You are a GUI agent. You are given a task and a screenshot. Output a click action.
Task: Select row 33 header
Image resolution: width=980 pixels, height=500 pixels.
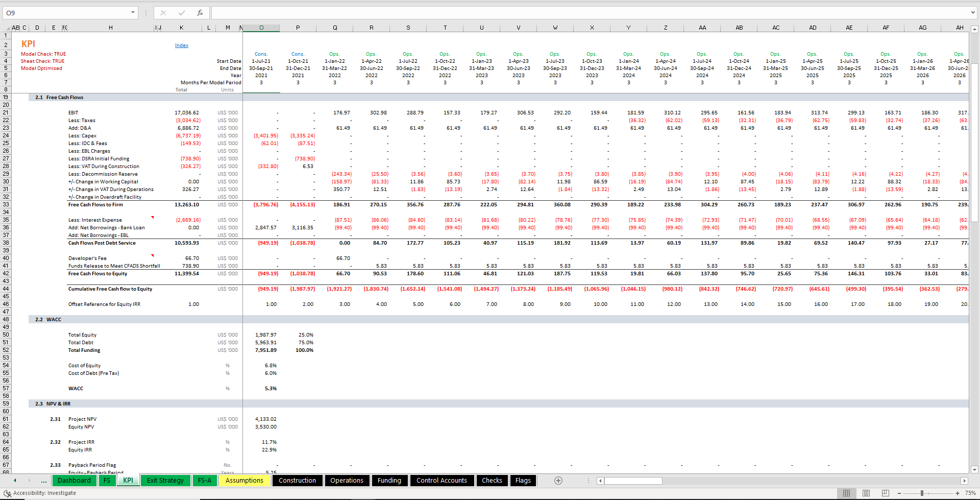pos(6,205)
